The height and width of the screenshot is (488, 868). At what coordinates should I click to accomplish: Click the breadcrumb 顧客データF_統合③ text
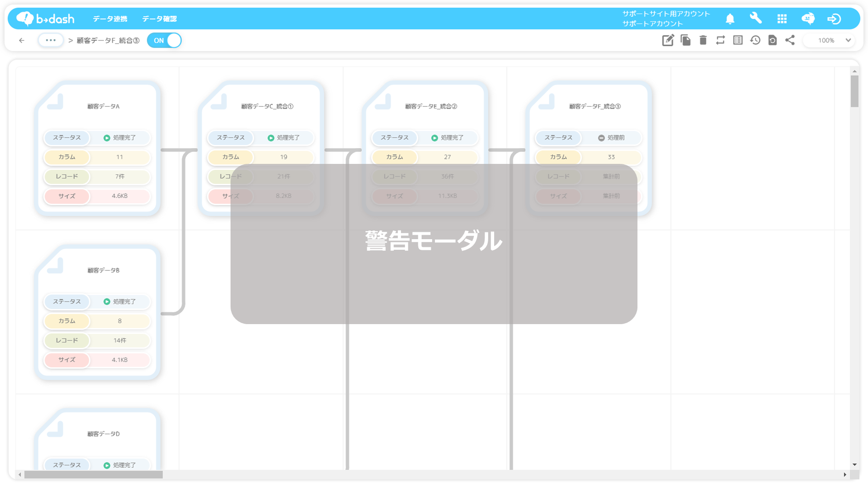tap(108, 40)
